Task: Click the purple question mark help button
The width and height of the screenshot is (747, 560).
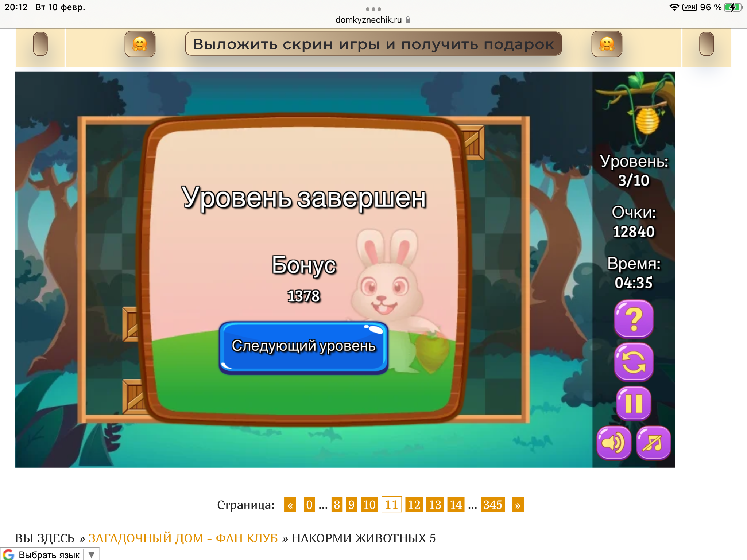Action: tap(634, 319)
